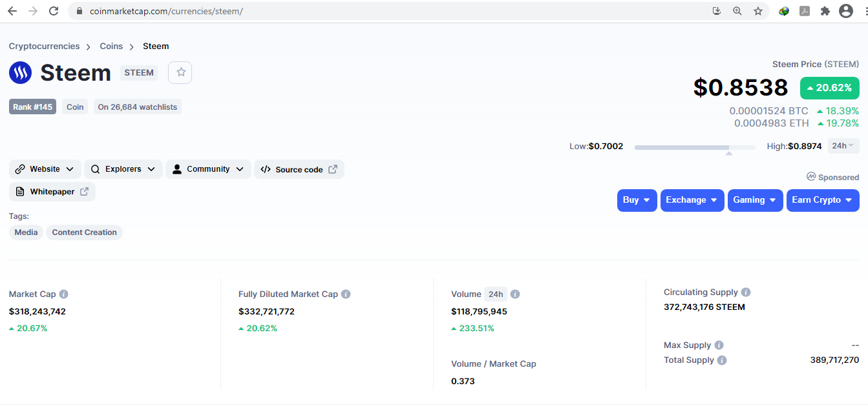Click the On 26,684 watchlists badge
The image size is (868, 410).
pos(138,107)
